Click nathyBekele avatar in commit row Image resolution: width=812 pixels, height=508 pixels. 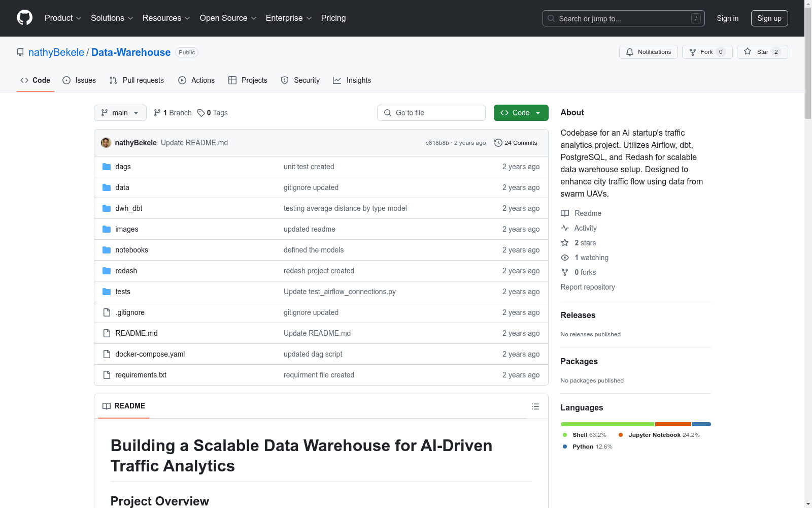pos(106,143)
